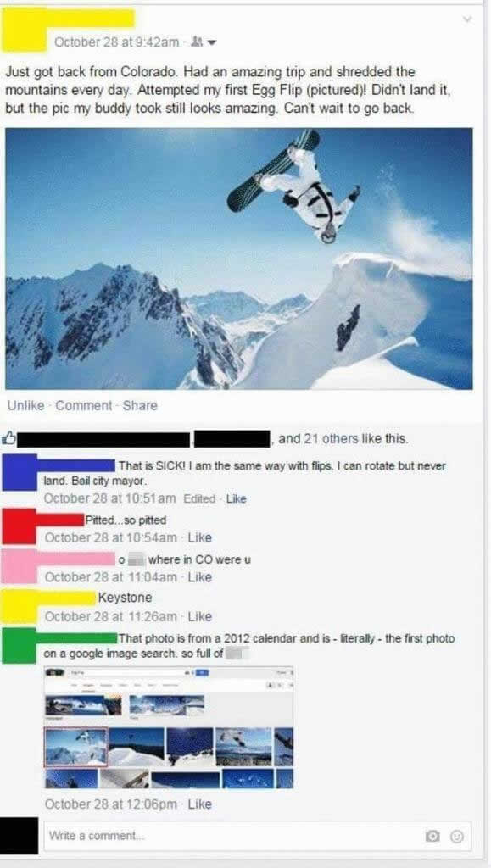The height and width of the screenshot is (868, 491).
Task: Like the "Pitted...so pitted" comment
Action: click(200, 537)
